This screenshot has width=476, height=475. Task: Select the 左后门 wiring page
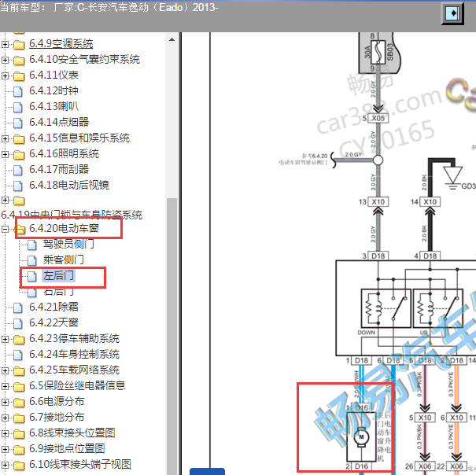pyautogui.click(x=58, y=276)
